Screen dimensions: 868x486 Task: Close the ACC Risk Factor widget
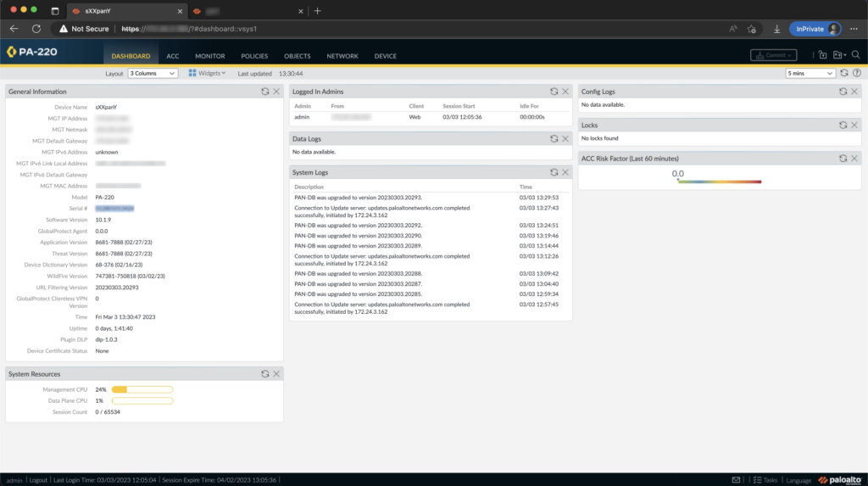coord(854,159)
